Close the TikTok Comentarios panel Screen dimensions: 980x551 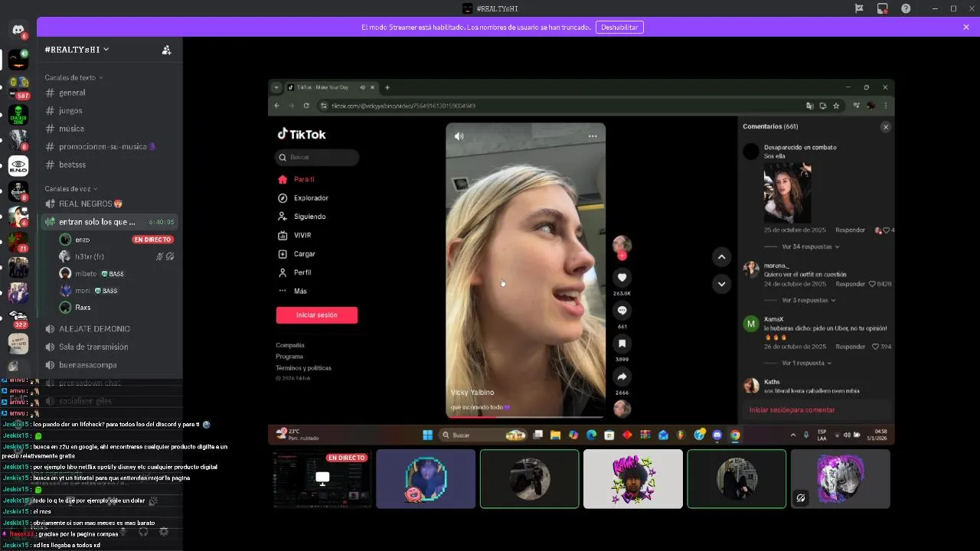pyautogui.click(x=886, y=127)
